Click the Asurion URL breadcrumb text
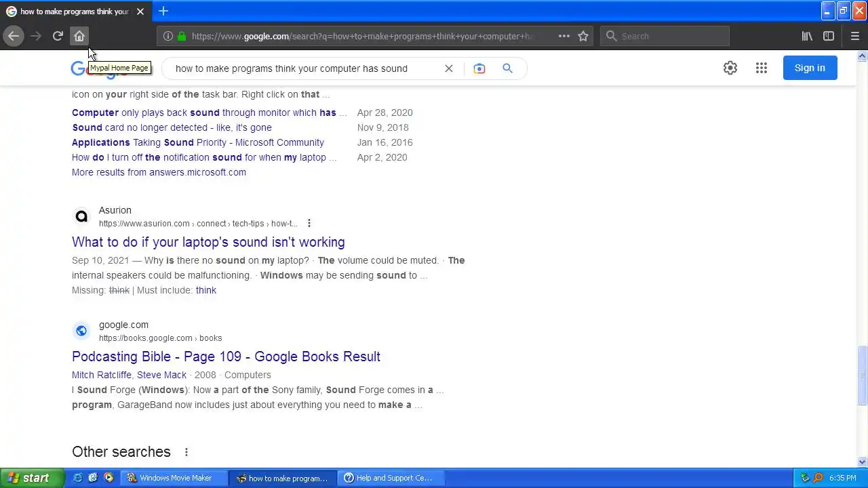The width and height of the screenshot is (868, 488). 198,224
